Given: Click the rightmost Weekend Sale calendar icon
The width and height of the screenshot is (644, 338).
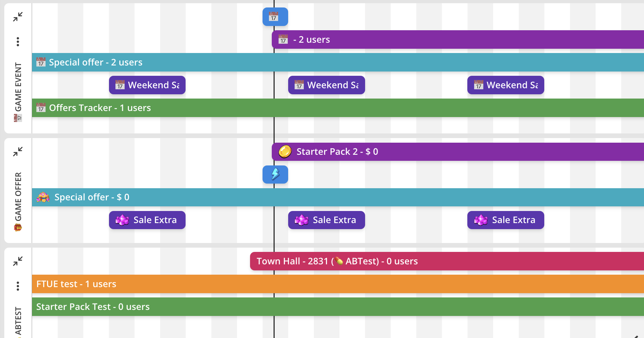Looking at the screenshot, I should pos(478,85).
